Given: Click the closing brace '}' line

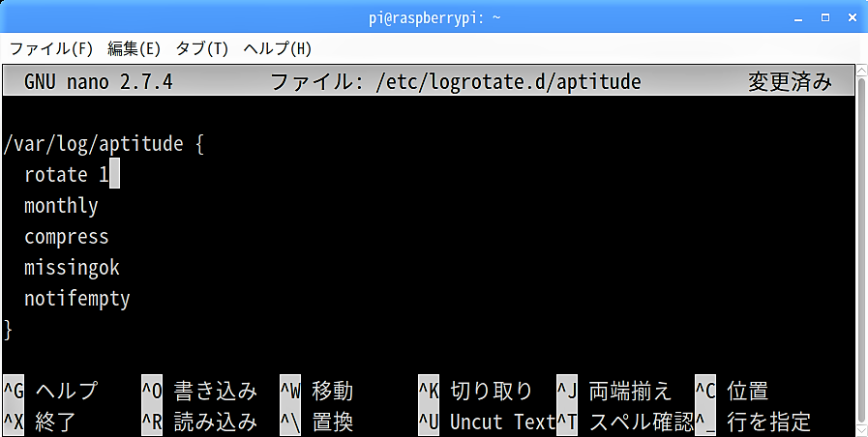Looking at the screenshot, I should pos(8,329).
